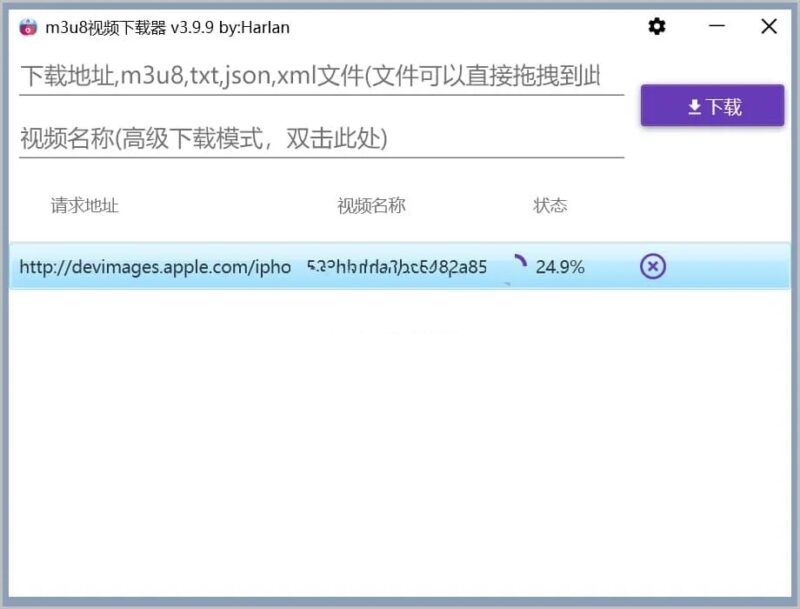The height and width of the screenshot is (609, 800).
Task: Click the 24.9% progress percentage text
Action: (x=560, y=266)
